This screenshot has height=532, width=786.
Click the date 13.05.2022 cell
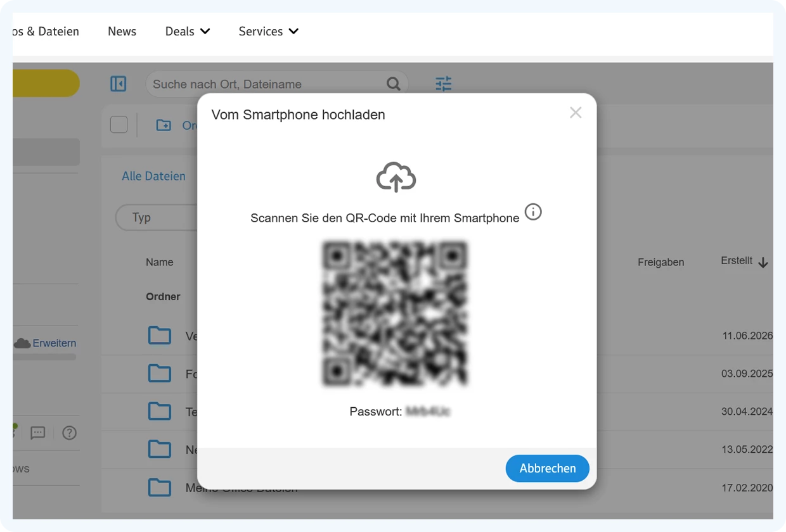click(x=747, y=450)
